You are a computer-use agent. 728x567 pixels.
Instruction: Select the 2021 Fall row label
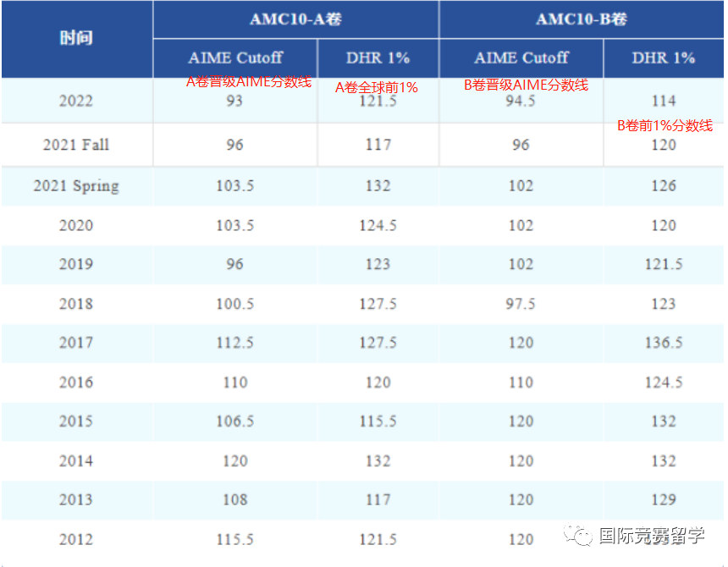[x=76, y=145]
